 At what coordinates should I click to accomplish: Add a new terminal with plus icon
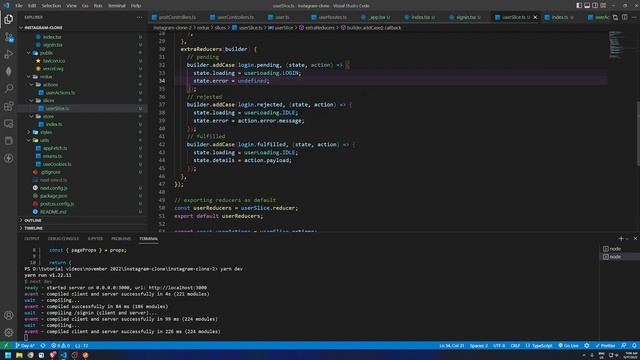pyautogui.click(x=621, y=238)
